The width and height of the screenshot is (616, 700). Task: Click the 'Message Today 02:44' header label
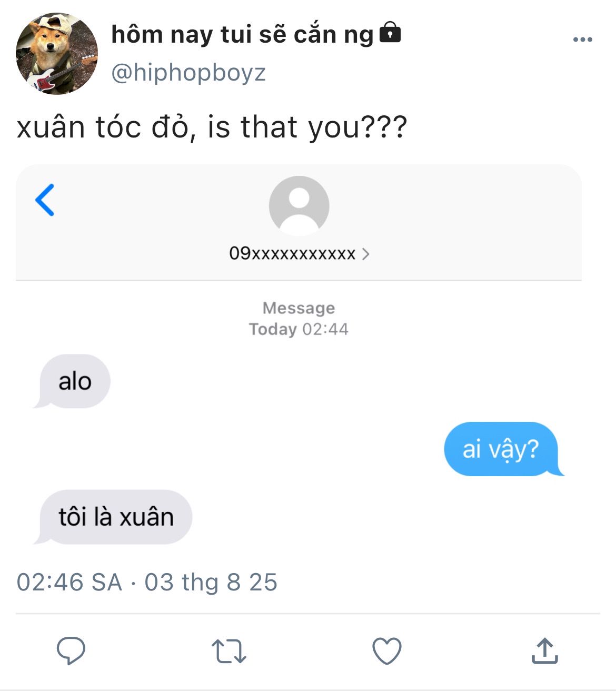tap(299, 319)
